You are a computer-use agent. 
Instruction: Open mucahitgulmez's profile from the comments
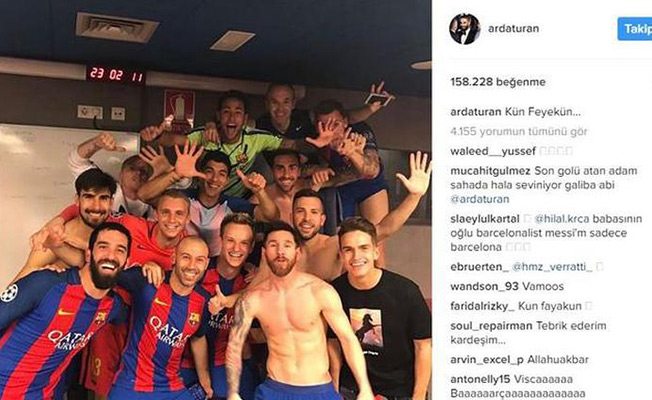(490, 171)
